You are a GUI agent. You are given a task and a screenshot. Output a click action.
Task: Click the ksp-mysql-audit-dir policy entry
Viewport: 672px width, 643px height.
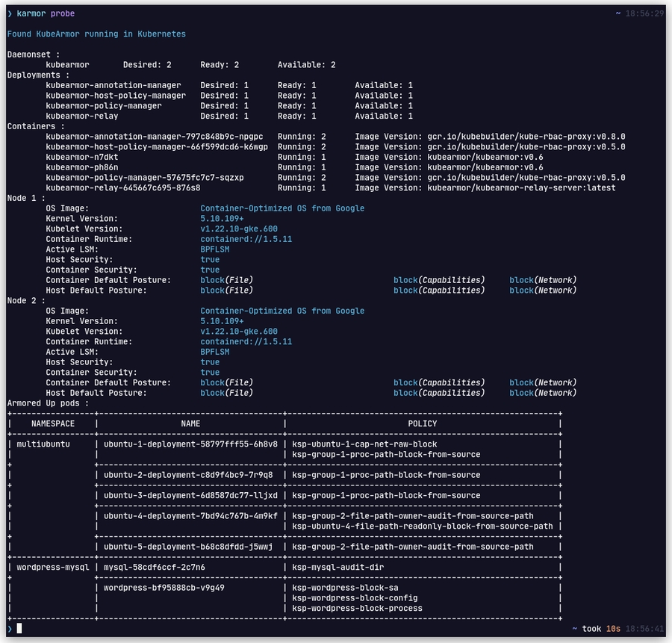click(x=338, y=567)
